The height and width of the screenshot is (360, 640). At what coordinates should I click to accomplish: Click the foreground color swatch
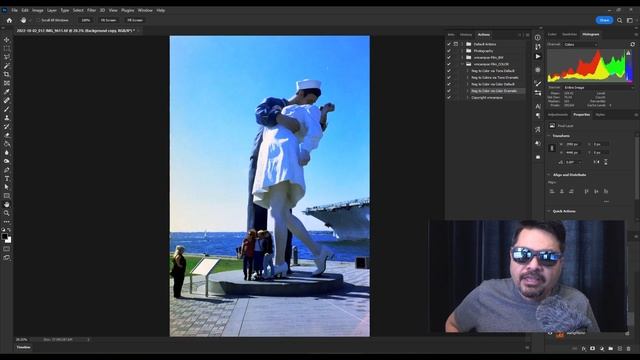[4, 236]
